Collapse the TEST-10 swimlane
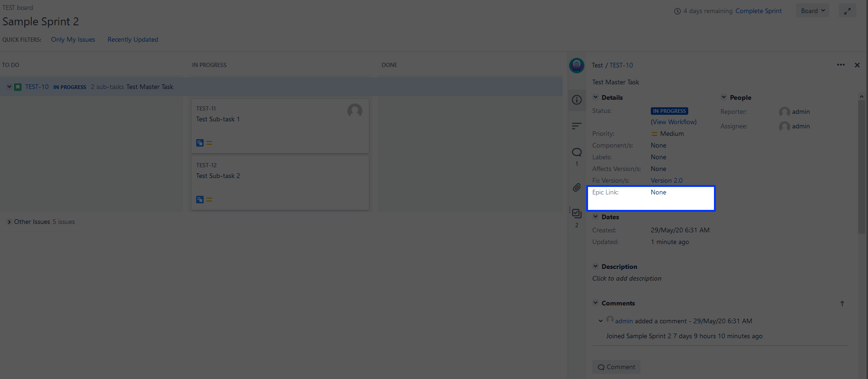868x379 pixels. click(x=9, y=87)
